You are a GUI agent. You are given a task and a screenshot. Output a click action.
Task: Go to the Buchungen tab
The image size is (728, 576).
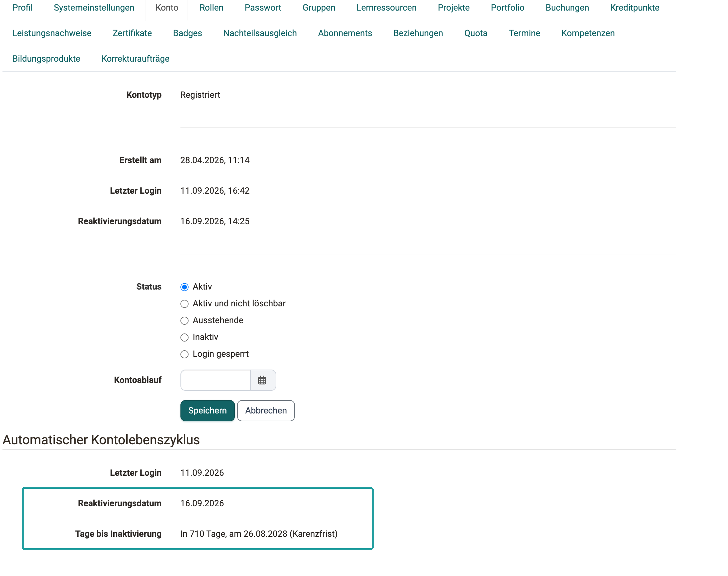coord(567,8)
